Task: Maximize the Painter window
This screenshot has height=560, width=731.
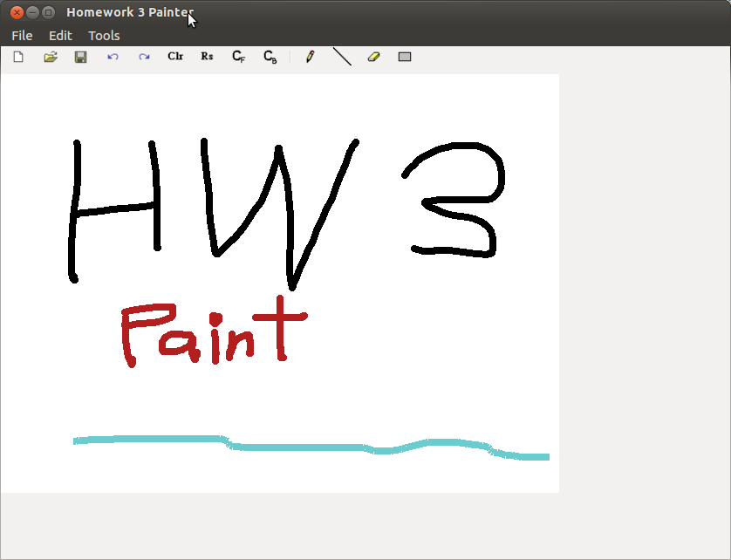Action: (x=49, y=12)
